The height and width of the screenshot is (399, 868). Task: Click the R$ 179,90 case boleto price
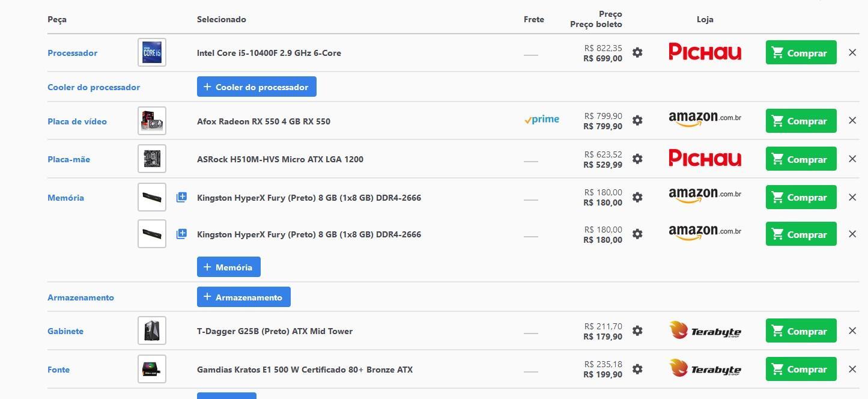point(602,337)
